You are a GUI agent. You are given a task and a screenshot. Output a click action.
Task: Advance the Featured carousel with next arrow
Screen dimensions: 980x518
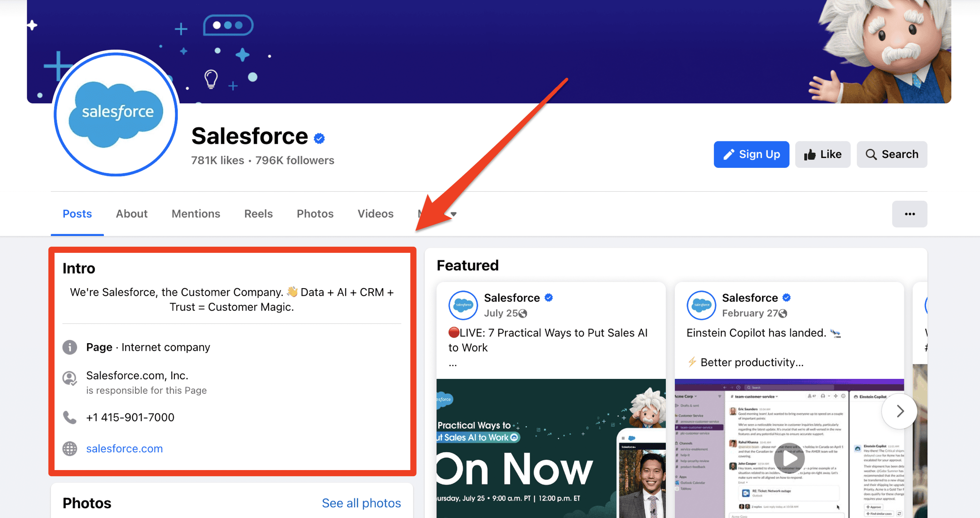899,411
